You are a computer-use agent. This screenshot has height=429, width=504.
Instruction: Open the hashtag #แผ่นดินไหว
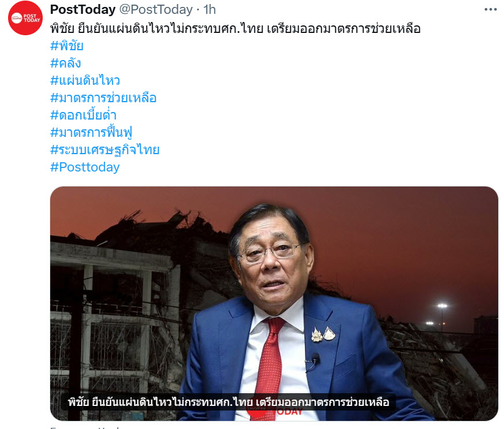[x=85, y=80]
